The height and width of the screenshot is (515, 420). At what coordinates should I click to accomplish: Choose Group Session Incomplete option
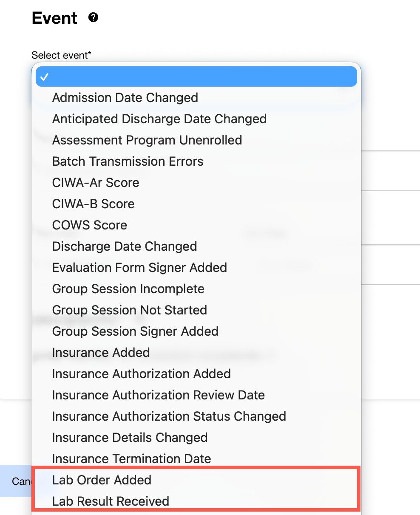128,289
